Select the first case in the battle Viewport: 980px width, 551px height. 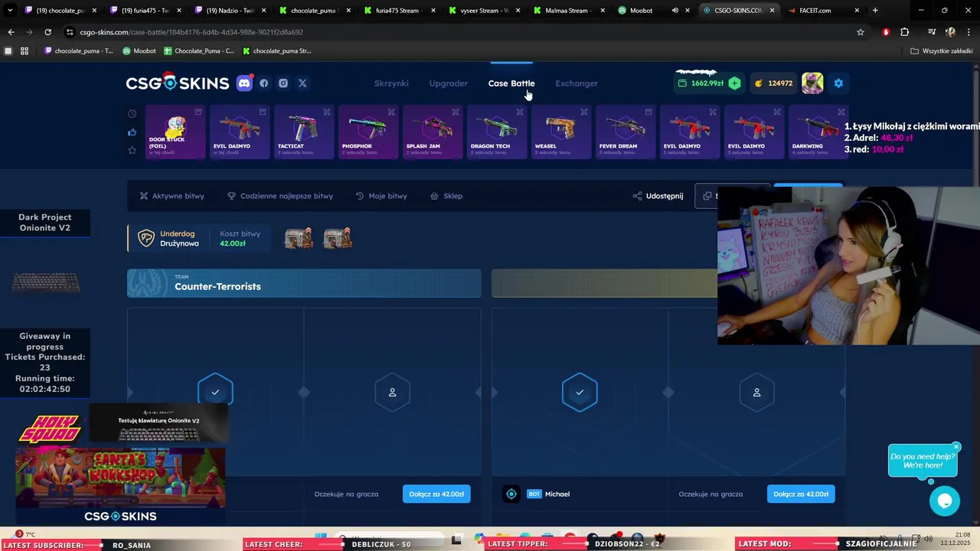[x=299, y=238]
